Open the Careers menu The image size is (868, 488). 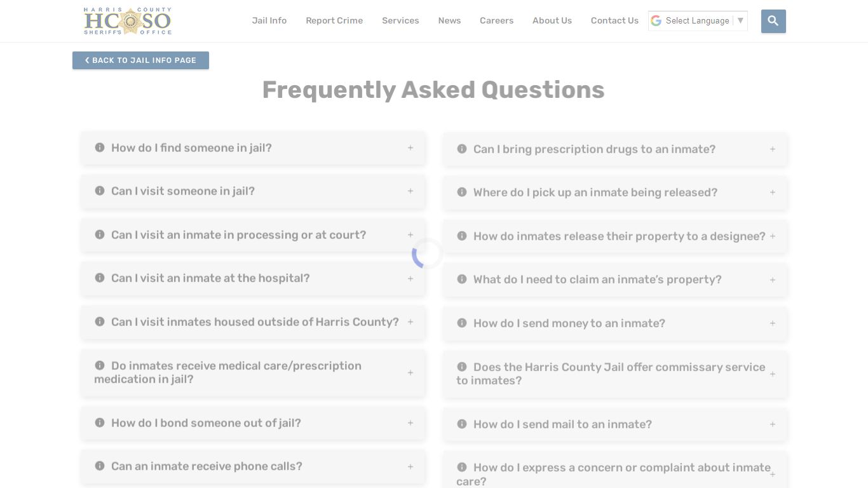pyautogui.click(x=496, y=20)
